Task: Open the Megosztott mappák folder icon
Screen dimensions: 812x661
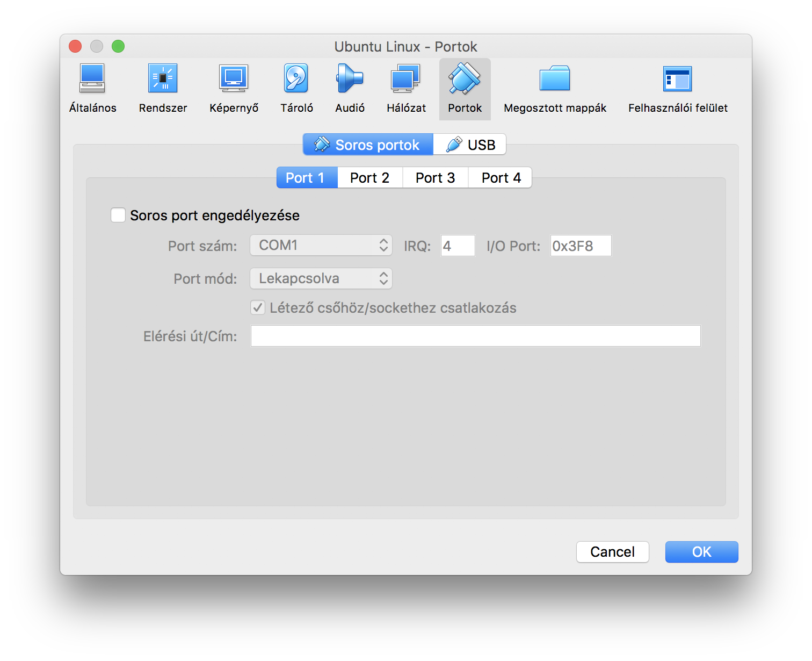Action: (555, 78)
